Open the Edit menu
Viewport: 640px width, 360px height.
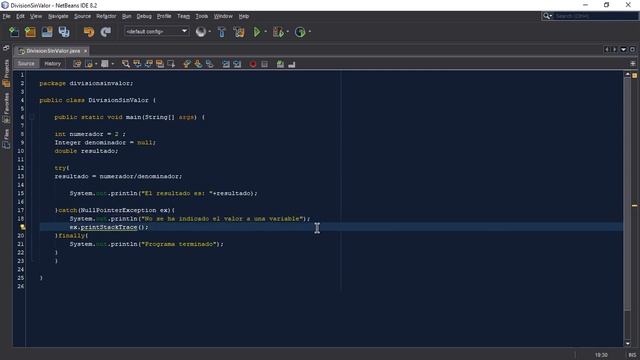coord(20,16)
